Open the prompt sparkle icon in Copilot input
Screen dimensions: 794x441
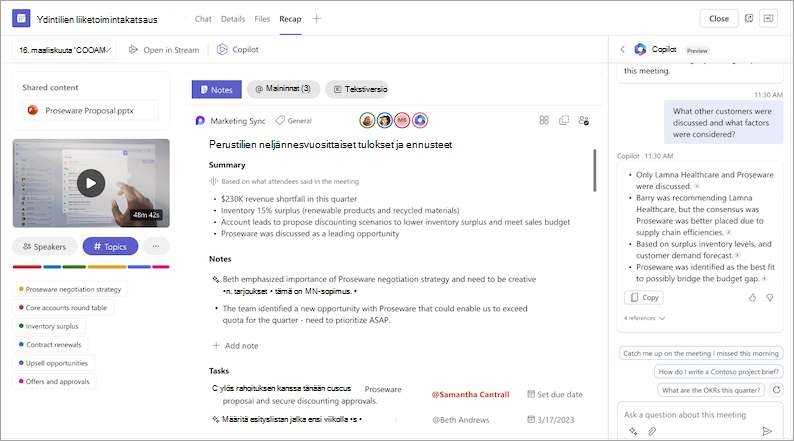click(x=633, y=431)
